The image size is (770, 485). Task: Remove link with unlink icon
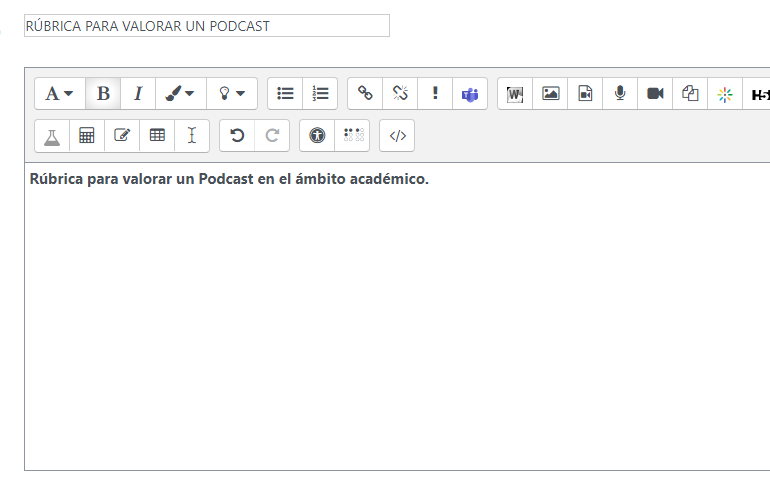click(400, 93)
